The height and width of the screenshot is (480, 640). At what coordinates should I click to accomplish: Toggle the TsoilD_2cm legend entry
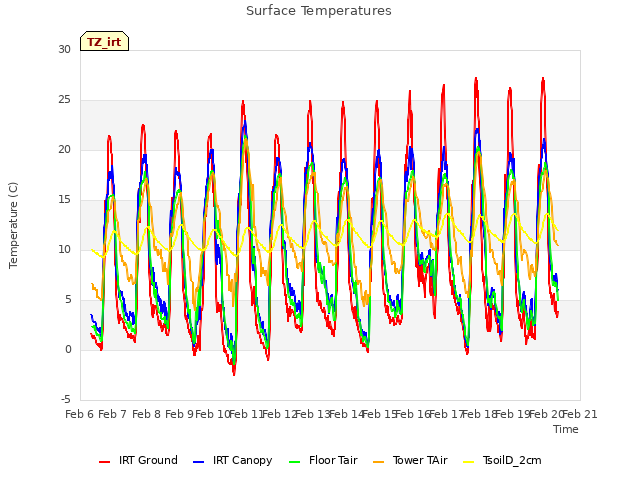coord(503,460)
